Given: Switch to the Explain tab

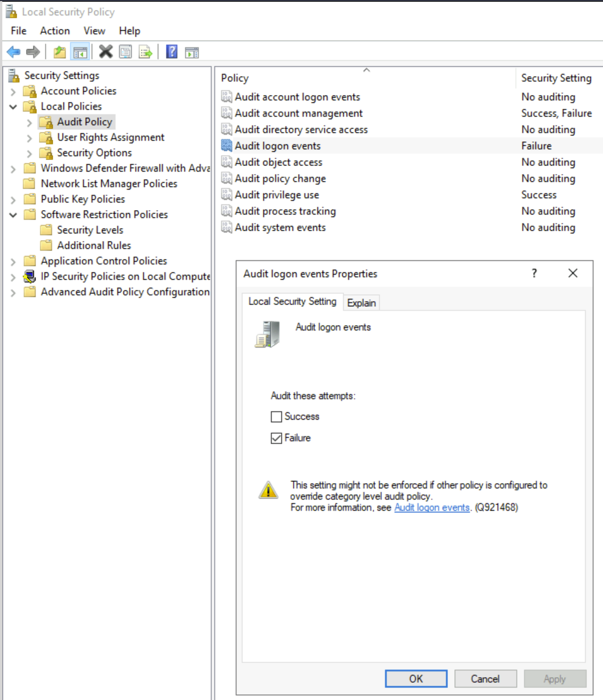Looking at the screenshot, I should point(362,302).
